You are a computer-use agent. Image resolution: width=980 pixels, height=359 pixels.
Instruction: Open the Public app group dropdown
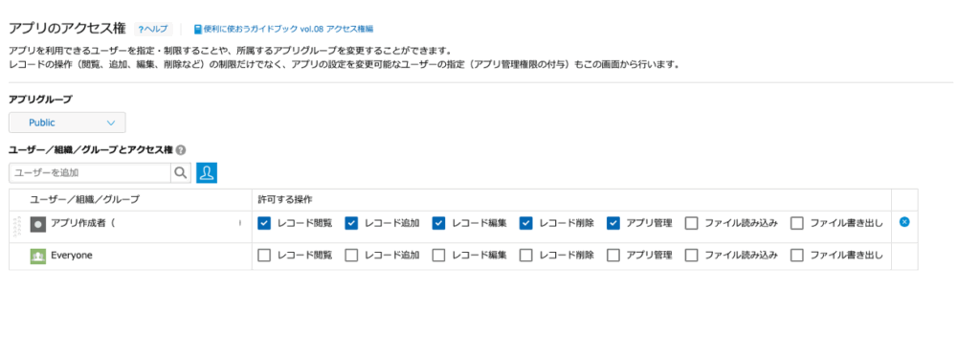68,123
